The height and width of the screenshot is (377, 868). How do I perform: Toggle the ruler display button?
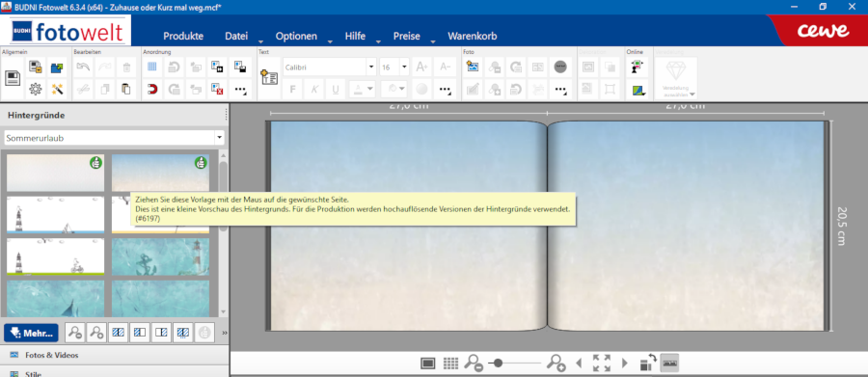tap(670, 364)
